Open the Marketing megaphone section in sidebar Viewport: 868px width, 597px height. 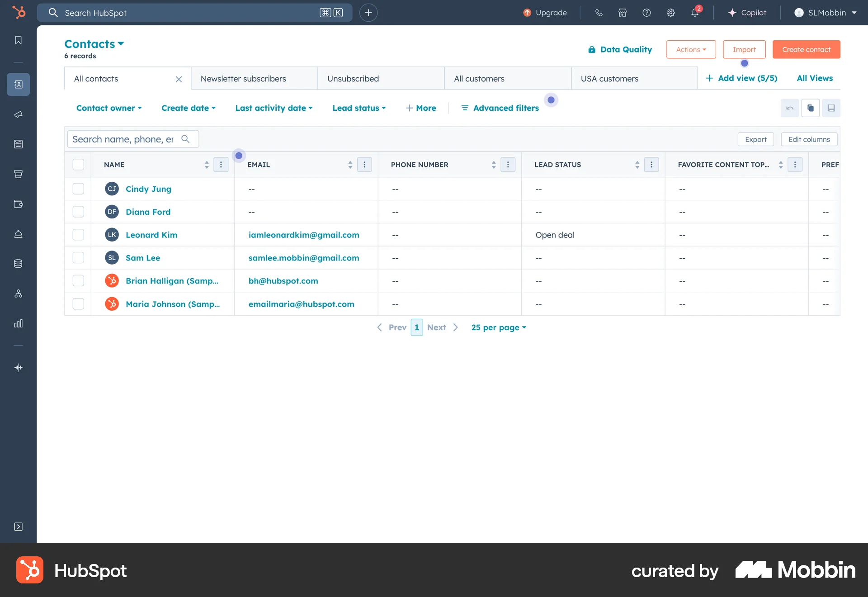[18, 114]
